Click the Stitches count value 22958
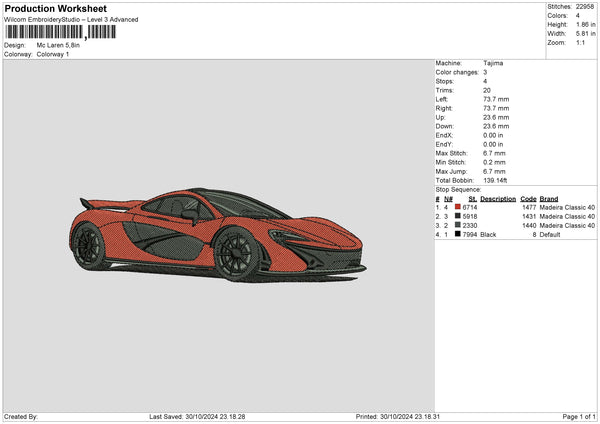The height and width of the screenshot is (424, 600). click(x=585, y=6)
